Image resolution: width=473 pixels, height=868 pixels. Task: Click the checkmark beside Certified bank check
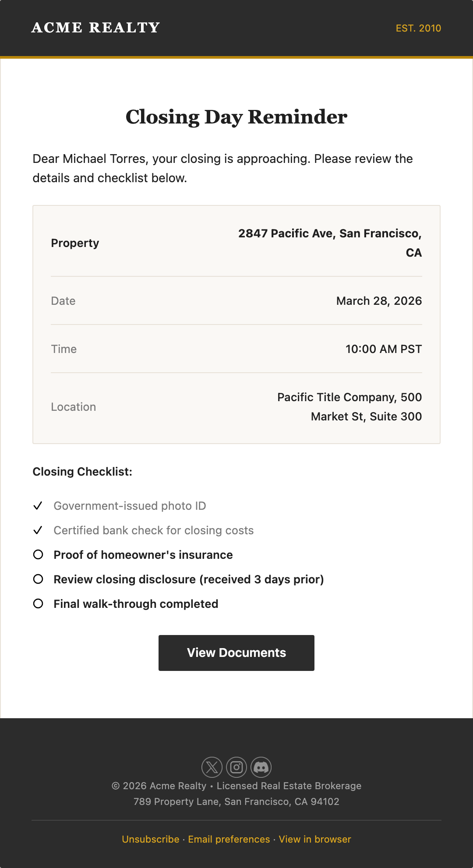click(38, 530)
